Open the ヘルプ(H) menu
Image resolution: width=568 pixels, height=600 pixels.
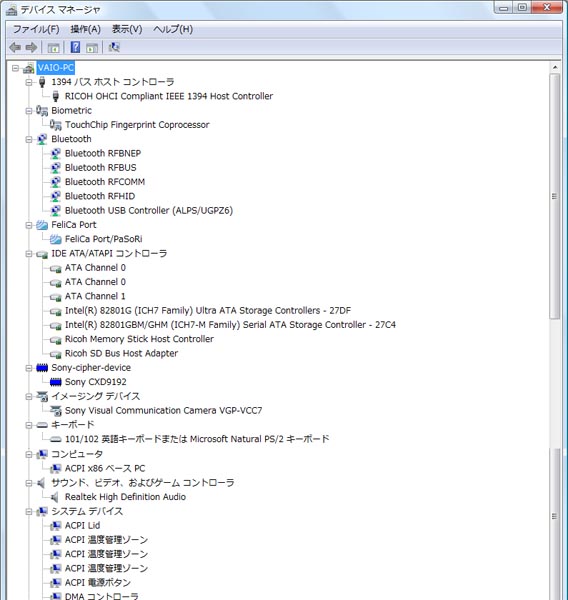173,29
